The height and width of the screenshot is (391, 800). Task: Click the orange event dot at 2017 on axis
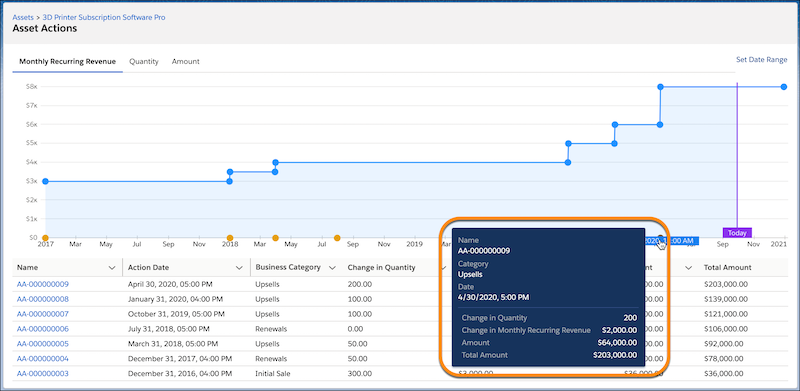tap(45, 238)
